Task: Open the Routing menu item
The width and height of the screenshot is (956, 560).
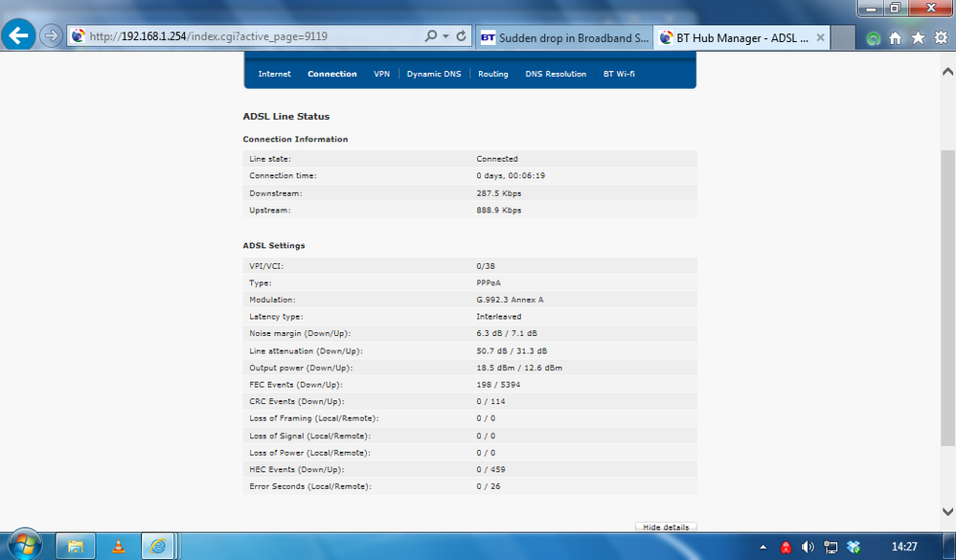Action: click(x=492, y=74)
